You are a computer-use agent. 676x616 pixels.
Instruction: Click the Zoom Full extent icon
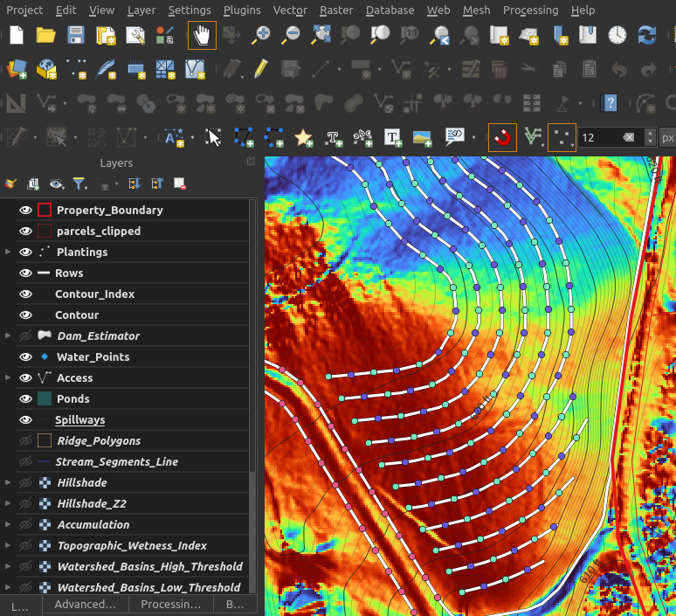coord(321,36)
